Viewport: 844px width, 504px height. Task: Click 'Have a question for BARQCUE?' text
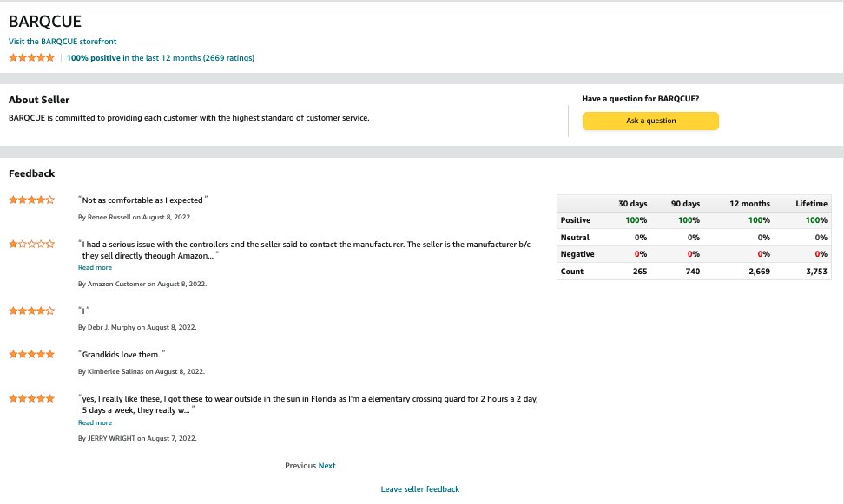point(641,99)
